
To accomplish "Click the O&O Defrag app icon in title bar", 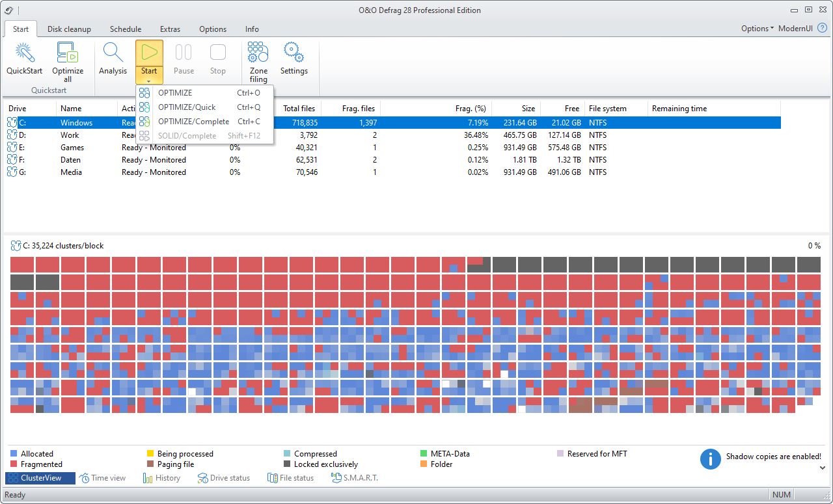I will pyautogui.click(x=8, y=9).
